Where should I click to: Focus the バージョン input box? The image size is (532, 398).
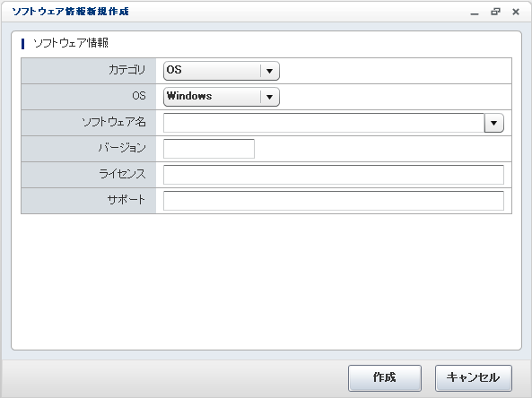[209, 149]
